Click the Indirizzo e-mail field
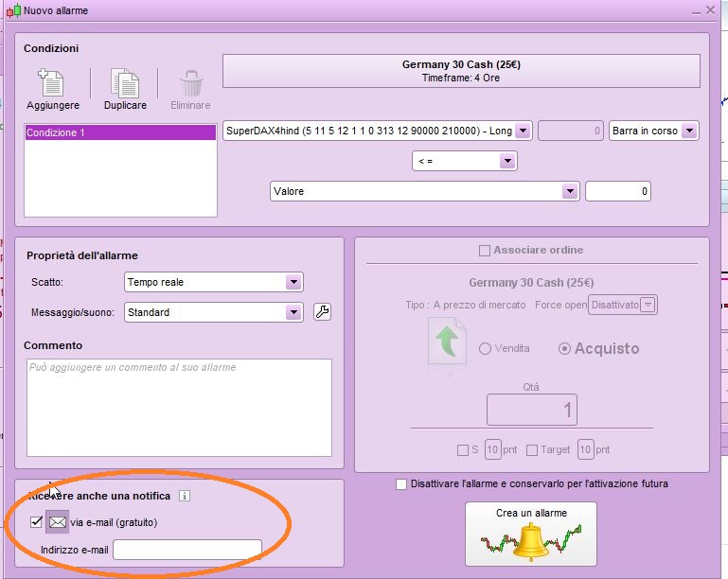The image size is (728, 579). (187, 550)
